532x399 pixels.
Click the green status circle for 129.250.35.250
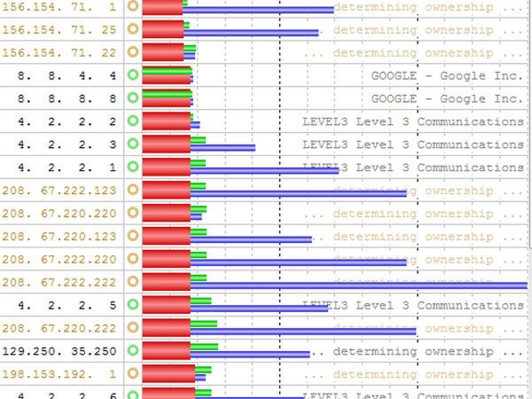tap(133, 350)
